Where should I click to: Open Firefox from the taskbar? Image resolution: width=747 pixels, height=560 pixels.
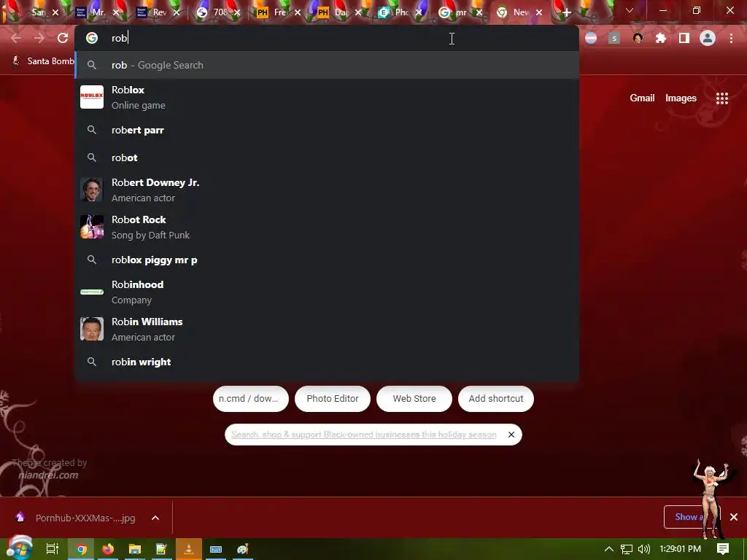(x=108, y=549)
